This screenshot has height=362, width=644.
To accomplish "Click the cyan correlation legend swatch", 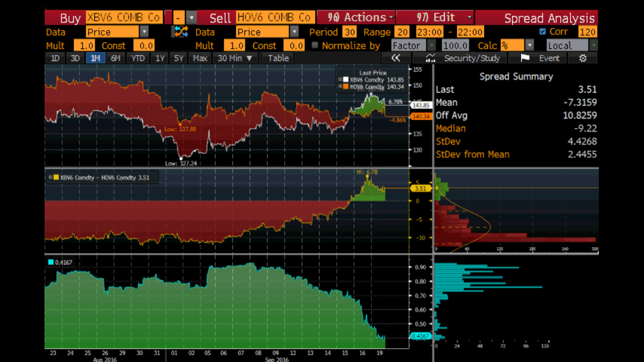I will [x=51, y=262].
